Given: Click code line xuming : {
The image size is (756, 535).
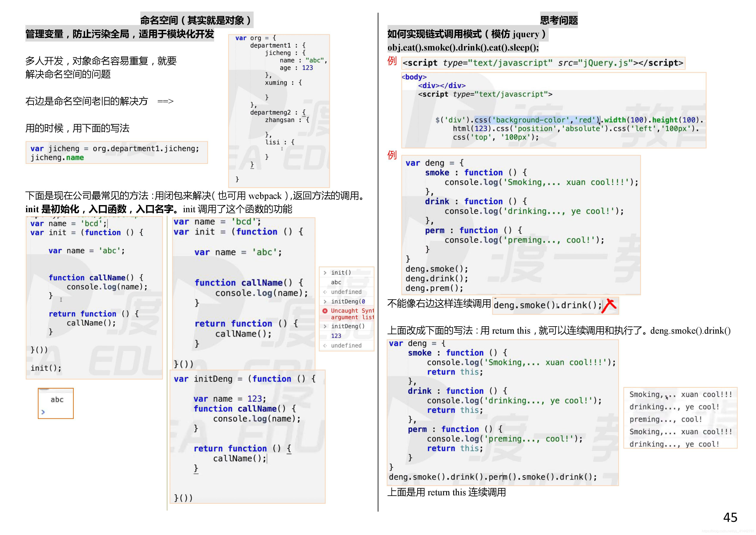Looking at the screenshot, I should [x=283, y=83].
